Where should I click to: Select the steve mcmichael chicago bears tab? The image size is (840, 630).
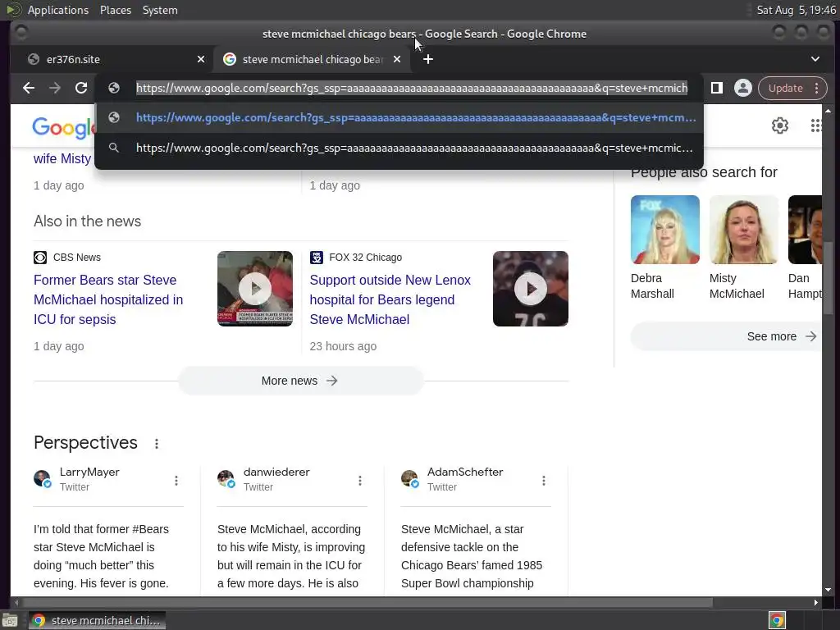coord(313,59)
